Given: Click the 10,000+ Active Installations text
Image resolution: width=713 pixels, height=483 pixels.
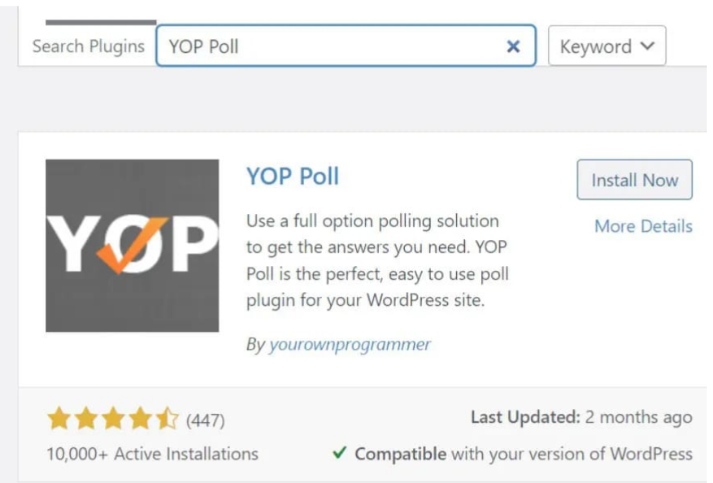Looking at the screenshot, I should click(152, 454).
